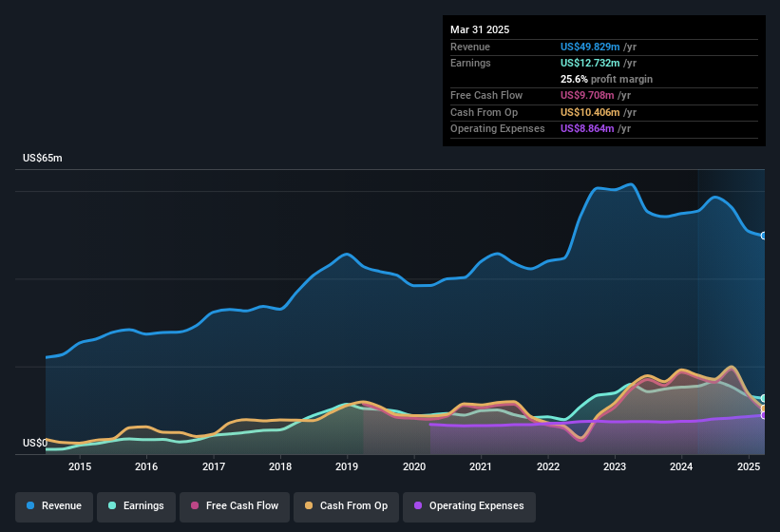Viewport: 780px width, 532px height.
Task: Toggle the Revenue legend button
Action: 54,506
